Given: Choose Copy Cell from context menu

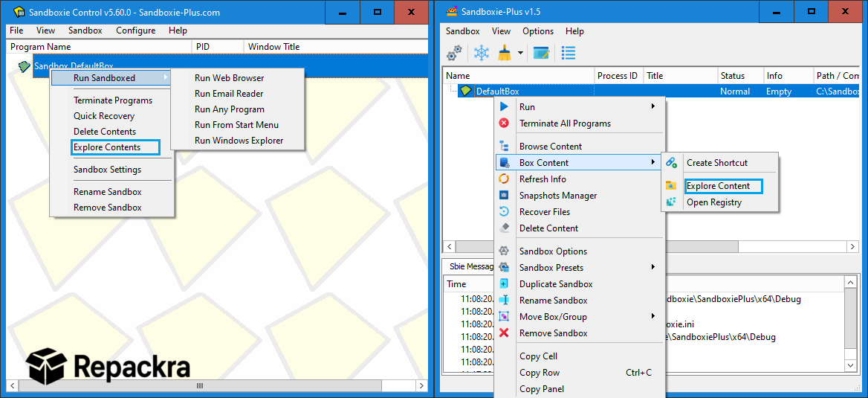Looking at the screenshot, I should (538, 356).
